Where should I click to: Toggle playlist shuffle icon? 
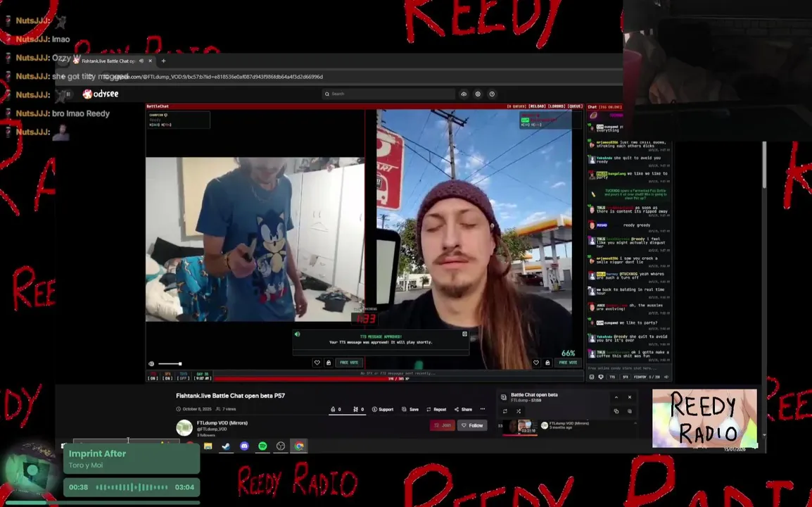click(x=519, y=411)
